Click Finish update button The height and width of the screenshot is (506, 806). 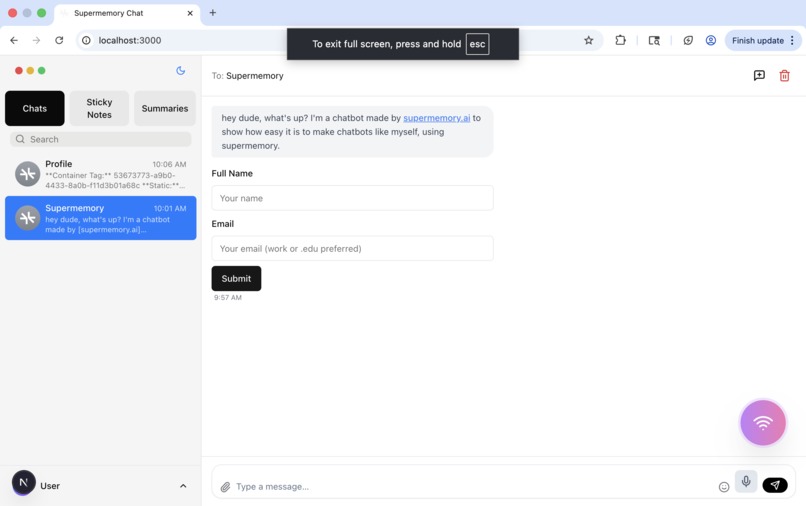click(758, 40)
